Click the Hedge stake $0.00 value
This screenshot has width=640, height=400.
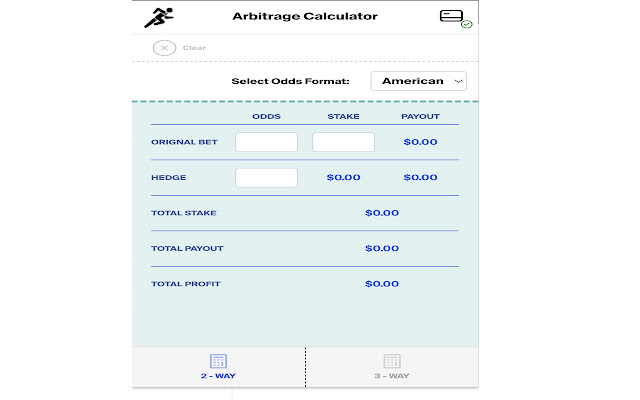[x=343, y=178]
